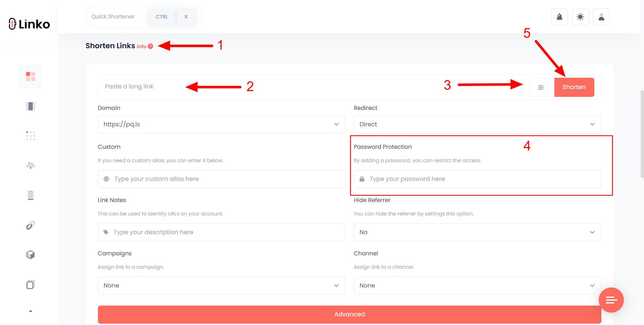This screenshot has height=325, width=644.
Task: Click the small up-arrow at sidebar bottom
Action: pos(31,311)
